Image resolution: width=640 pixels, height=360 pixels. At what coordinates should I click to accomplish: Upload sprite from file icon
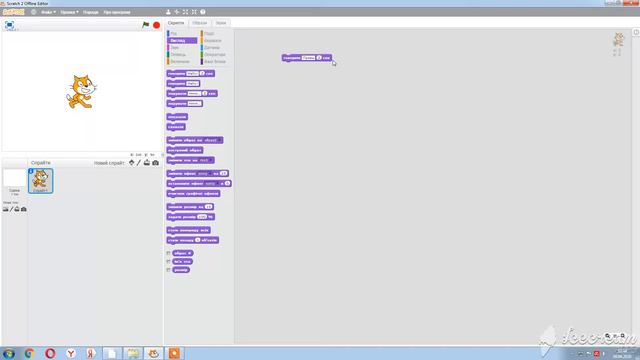147,162
